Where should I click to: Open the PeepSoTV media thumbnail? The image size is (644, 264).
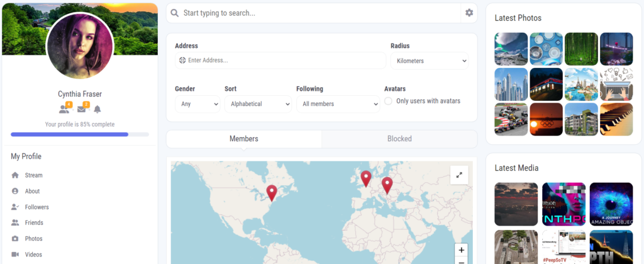click(x=563, y=247)
